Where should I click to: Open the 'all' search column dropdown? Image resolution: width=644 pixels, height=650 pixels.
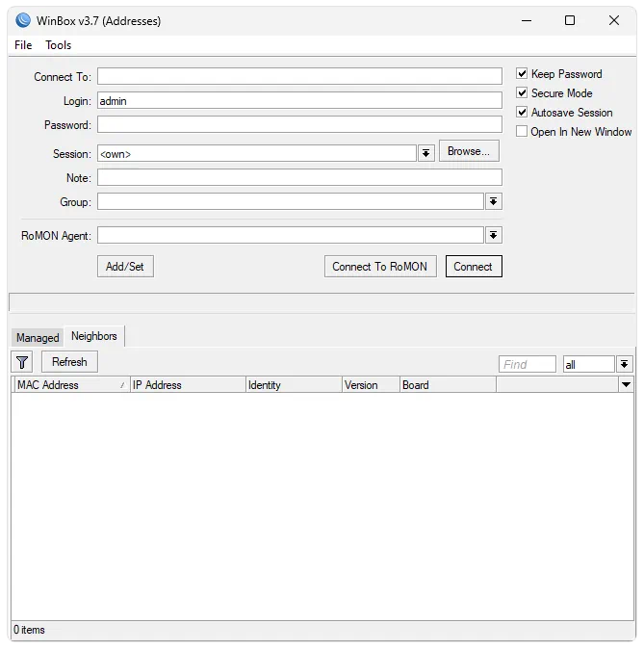pos(624,364)
